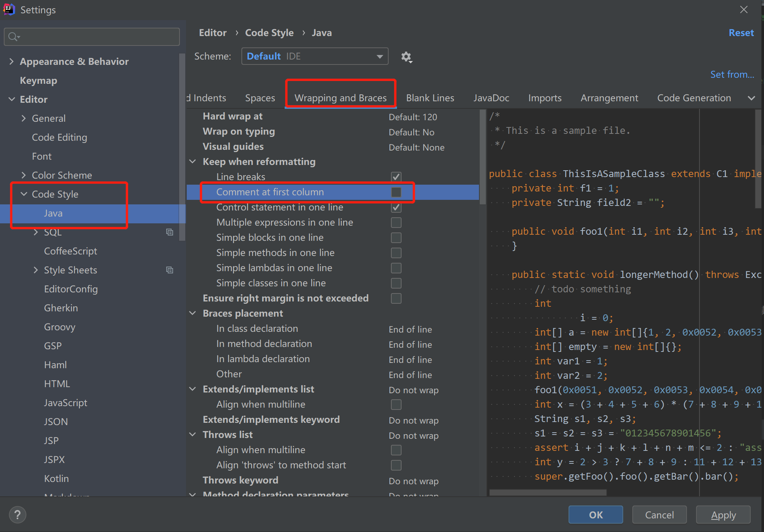
Task: Collapse the Braces placement group
Action: click(193, 313)
